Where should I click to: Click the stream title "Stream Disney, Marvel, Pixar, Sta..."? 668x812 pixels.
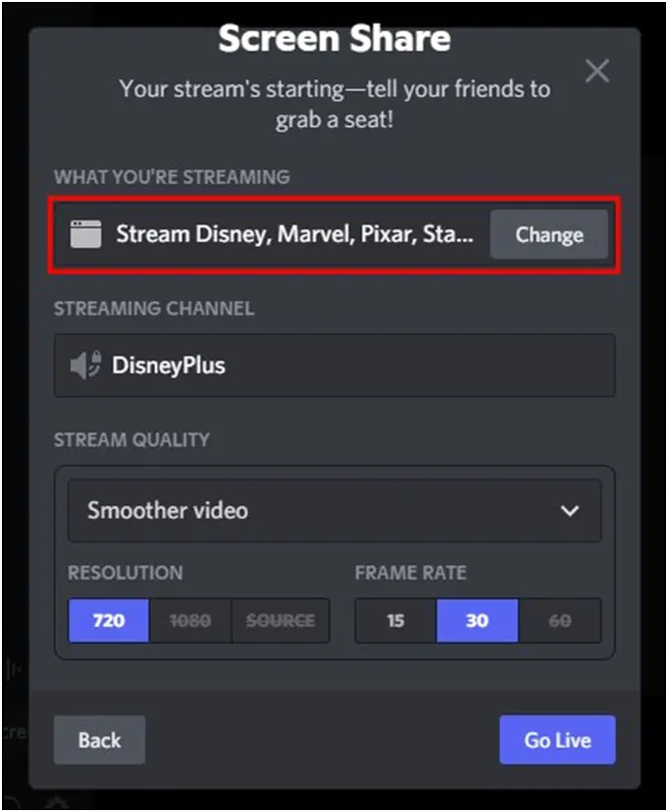pos(294,235)
